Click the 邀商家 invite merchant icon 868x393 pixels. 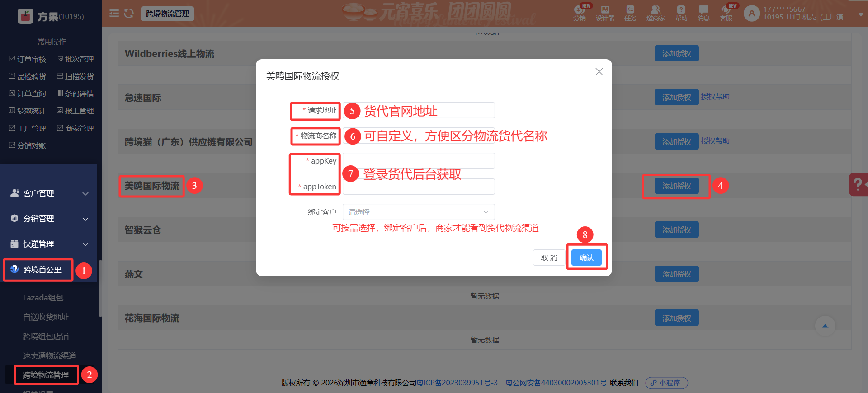[656, 13]
